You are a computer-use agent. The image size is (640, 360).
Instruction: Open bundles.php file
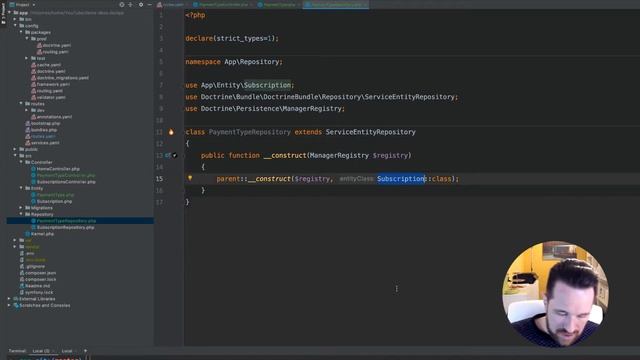click(44, 130)
